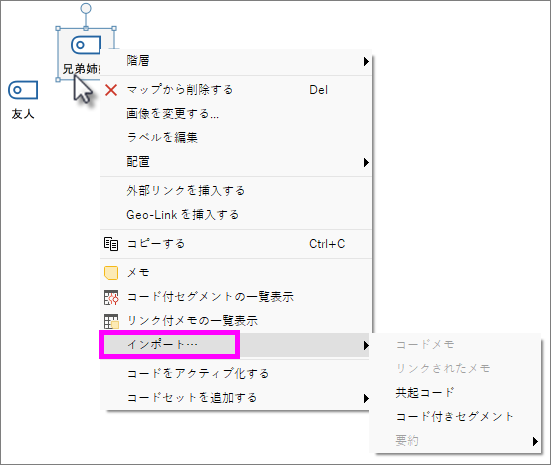Click the red X delete icon
Screen dimensions: 551x465
[x=111, y=90]
